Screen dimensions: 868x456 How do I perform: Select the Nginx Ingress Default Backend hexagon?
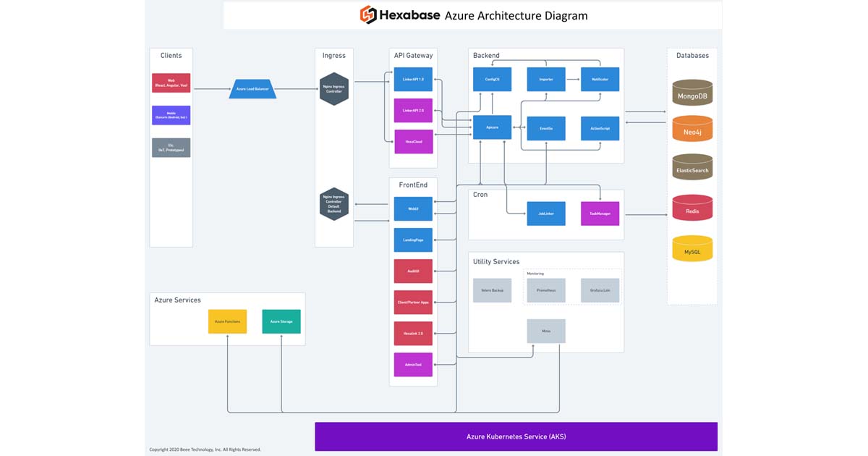(x=333, y=203)
